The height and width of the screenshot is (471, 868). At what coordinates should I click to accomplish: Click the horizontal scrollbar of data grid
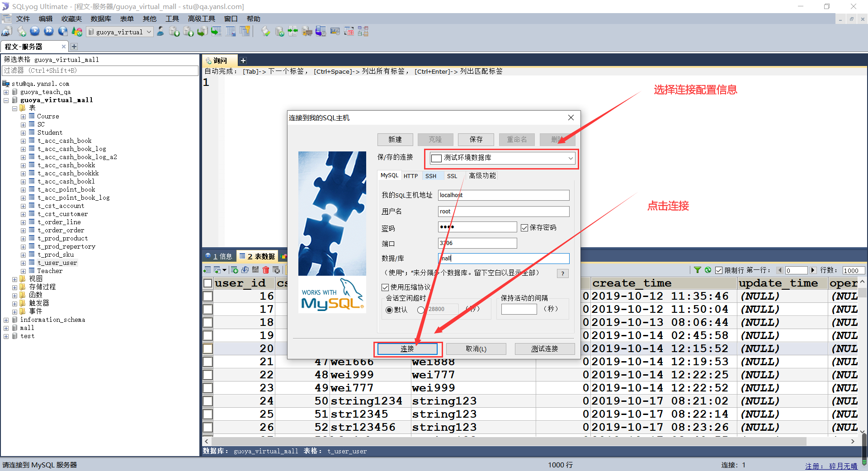coord(509,441)
